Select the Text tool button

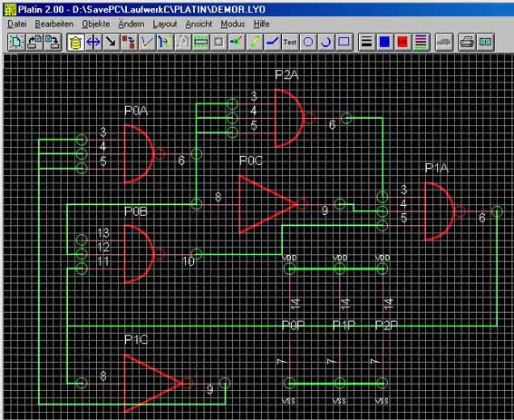pyautogui.click(x=290, y=42)
